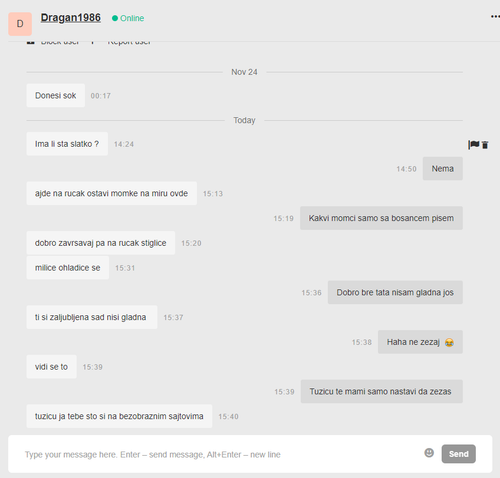Image resolution: width=500 pixels, height=478 pixels.
Task: Click the 'Today' date separator label
Action: (244, 120)
